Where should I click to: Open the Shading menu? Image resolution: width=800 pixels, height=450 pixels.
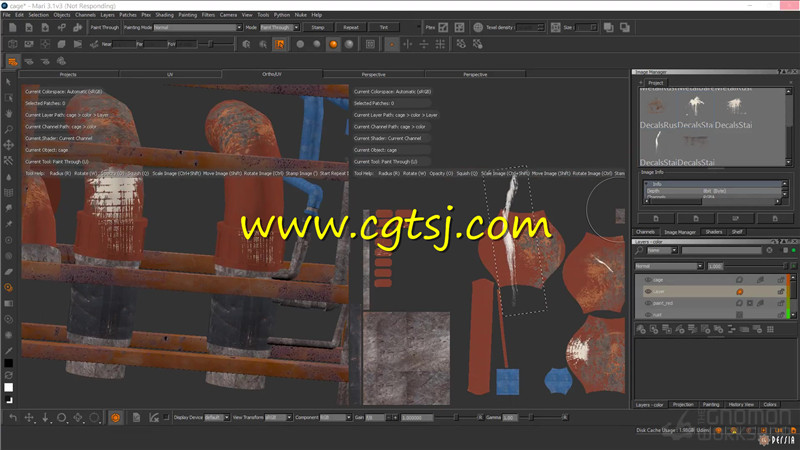point(164,15)
